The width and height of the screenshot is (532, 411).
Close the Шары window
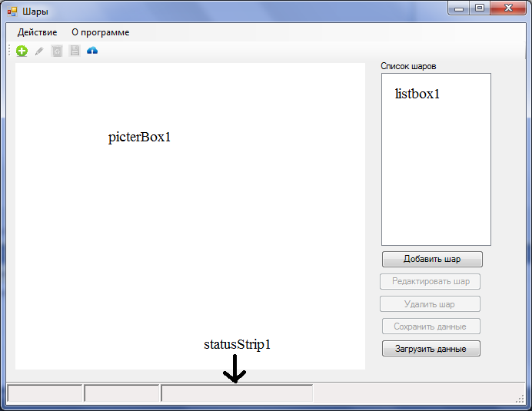tap(508, 8)
